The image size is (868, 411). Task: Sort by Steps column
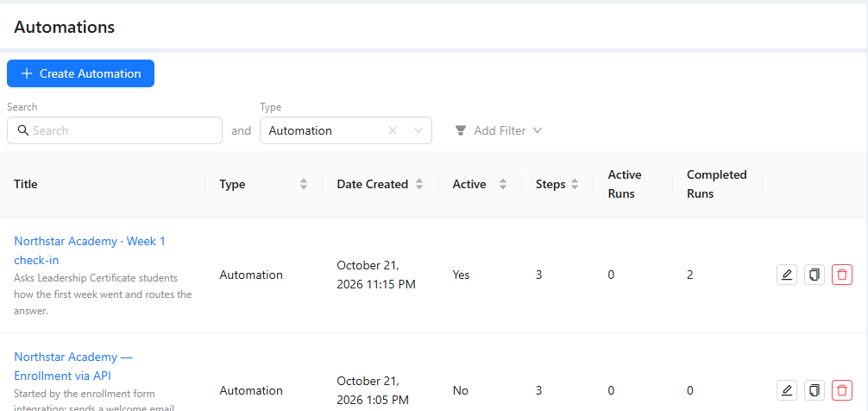(x=575, y=185)
